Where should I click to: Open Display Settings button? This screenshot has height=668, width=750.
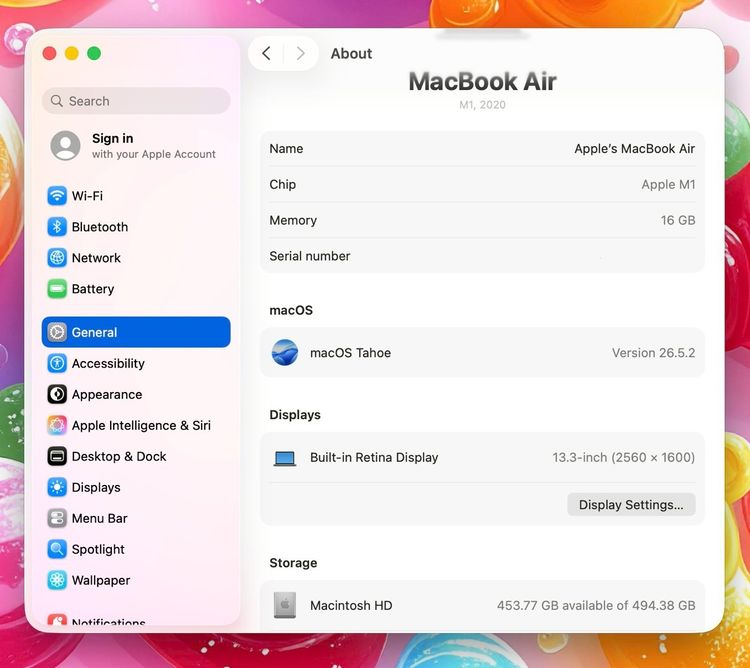click(631, 504)
